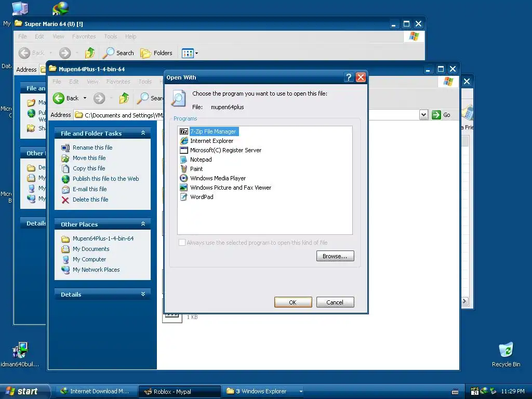Click Forward arrow in Super Mario 64 window
Screen dimensions: 532x399
pos(65,53)
